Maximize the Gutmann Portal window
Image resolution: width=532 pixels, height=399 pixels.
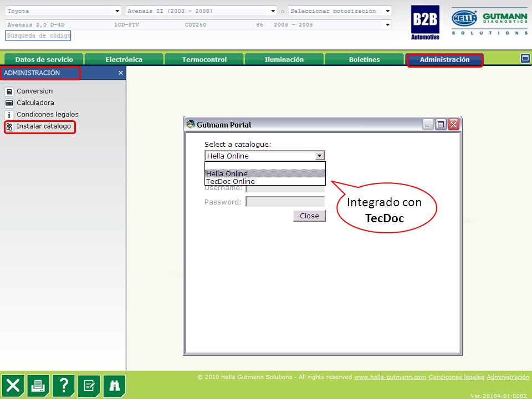[x=441, y=125]
